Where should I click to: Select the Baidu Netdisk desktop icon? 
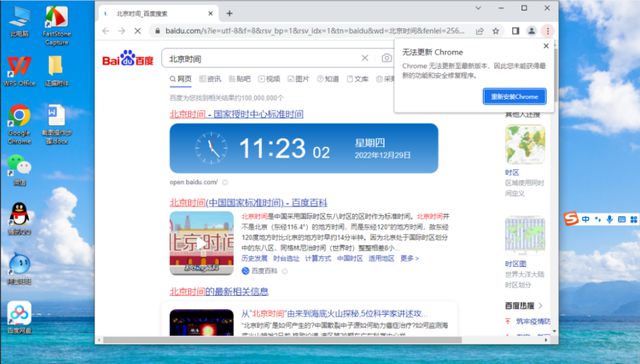click(19, 317)
